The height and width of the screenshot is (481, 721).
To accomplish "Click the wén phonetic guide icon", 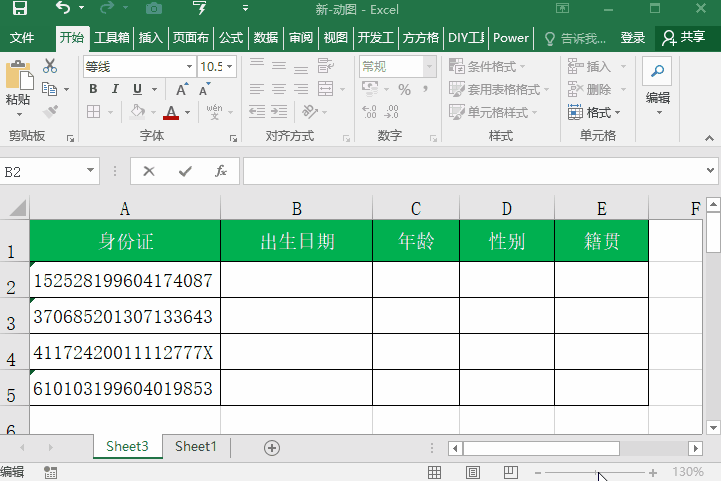I will pyautogui.click(x=214, y=112).
